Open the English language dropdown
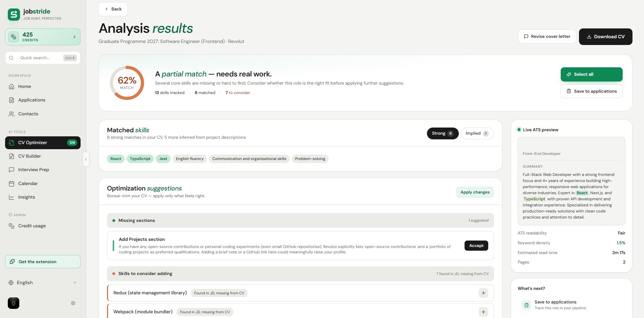 click(43, 283)
